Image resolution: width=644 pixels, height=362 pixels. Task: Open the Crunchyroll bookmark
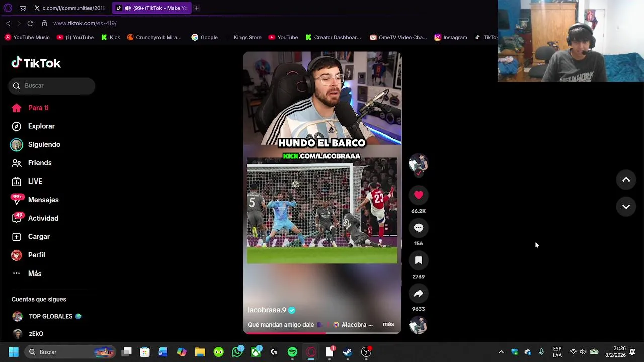pyautogui.click(x=154, y=37)
